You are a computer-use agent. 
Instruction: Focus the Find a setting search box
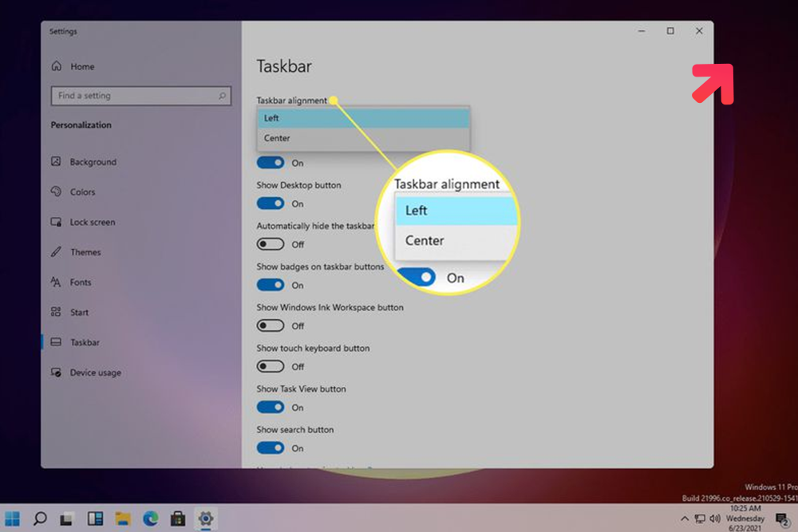(x=141, y=96)
